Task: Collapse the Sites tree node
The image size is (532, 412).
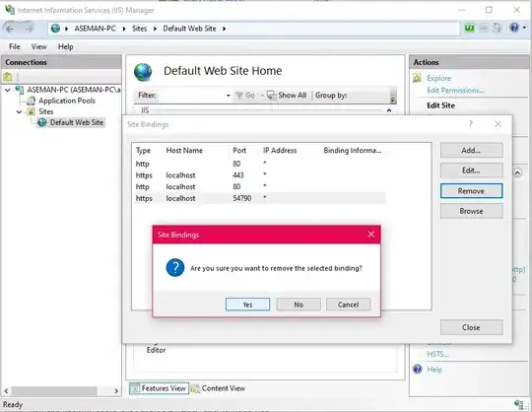Action: (x=20, y=111)
